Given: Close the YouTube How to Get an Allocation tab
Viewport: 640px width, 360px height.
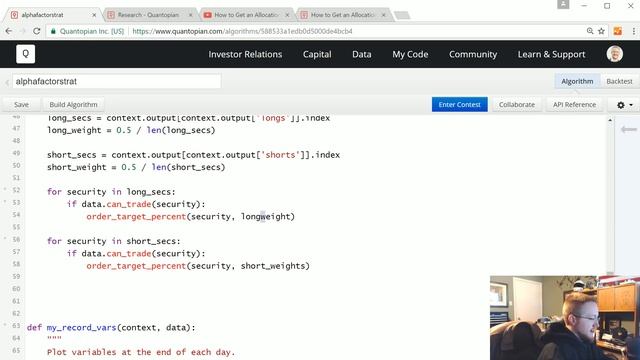Looking at the screenshot, I should (x=287, y=15).
